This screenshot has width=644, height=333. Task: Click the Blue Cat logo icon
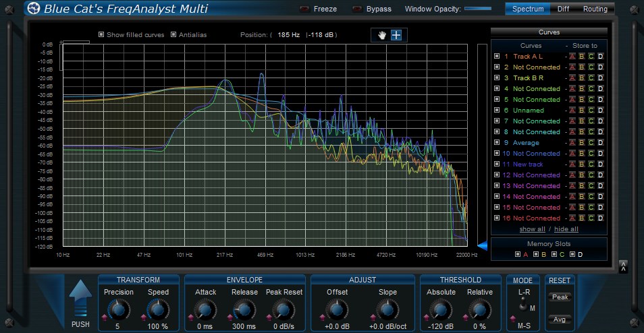[x=33, y=8]
